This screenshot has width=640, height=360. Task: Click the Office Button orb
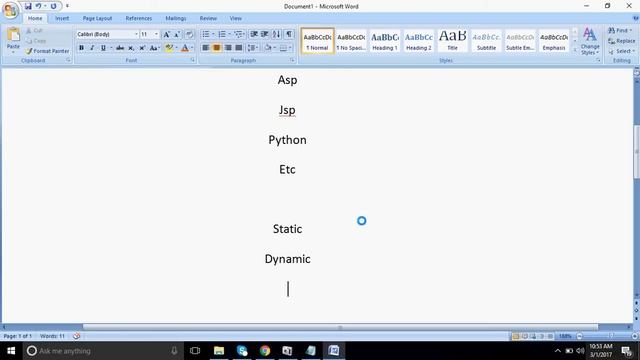tap(10, 10)
